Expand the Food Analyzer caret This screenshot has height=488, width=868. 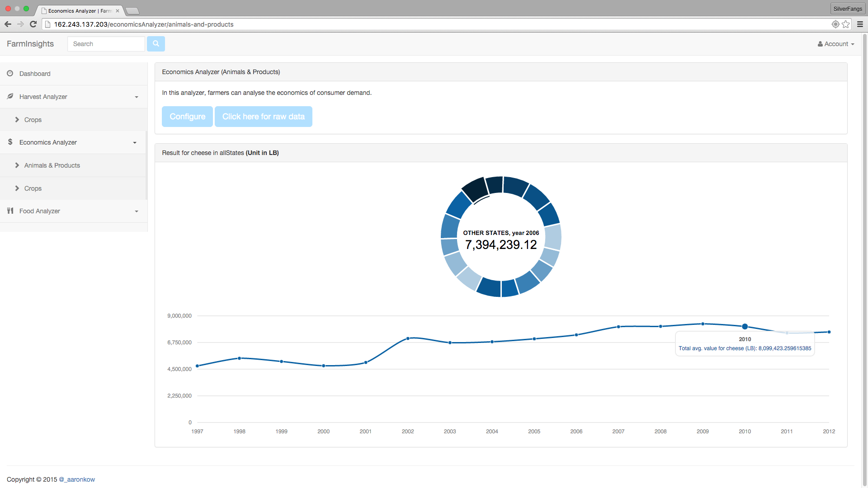pyautogui.click(x=136, y=211)
